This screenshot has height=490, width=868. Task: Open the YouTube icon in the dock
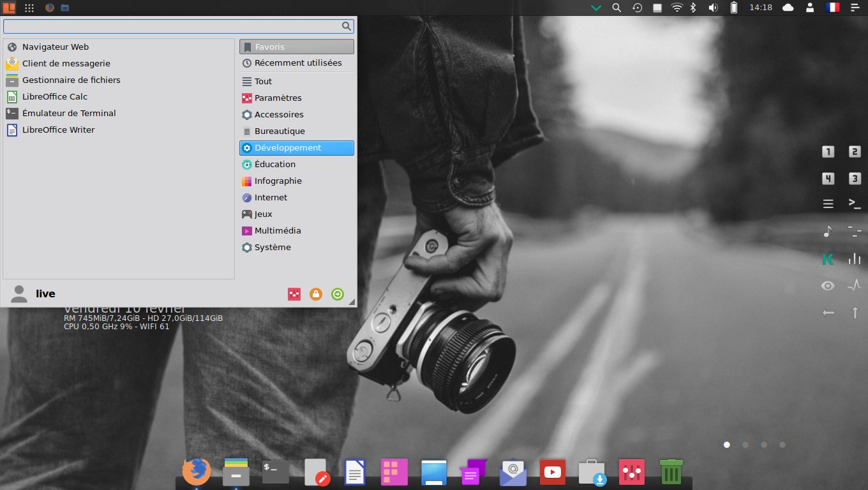(x=552, y=472)
